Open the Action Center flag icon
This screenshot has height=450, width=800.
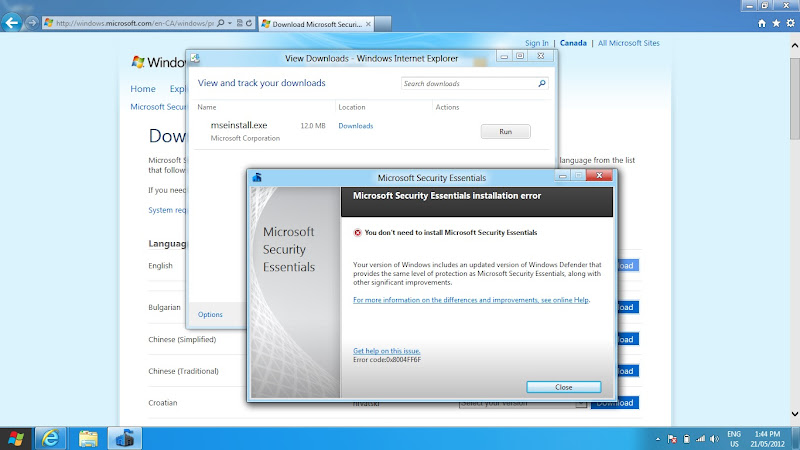672,439
